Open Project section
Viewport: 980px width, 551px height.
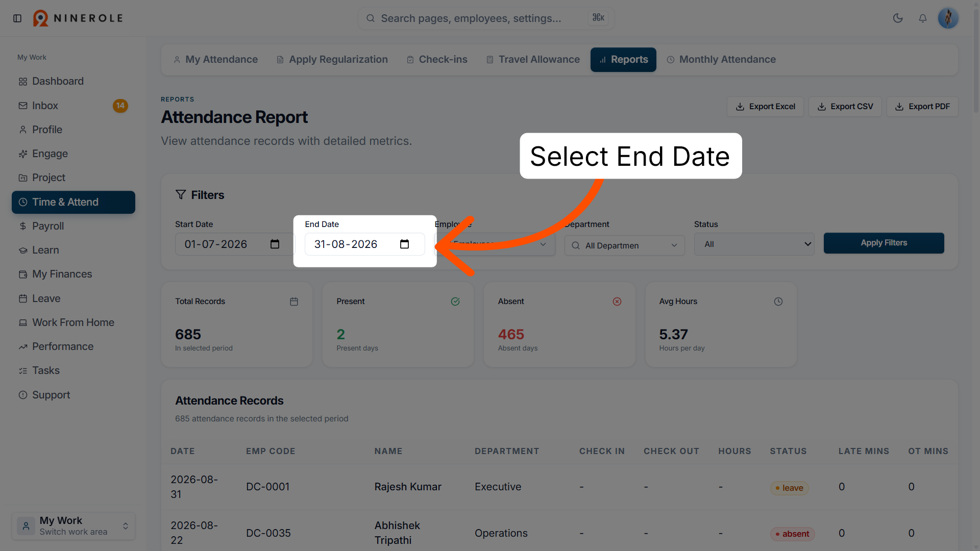tap(73, 178)
